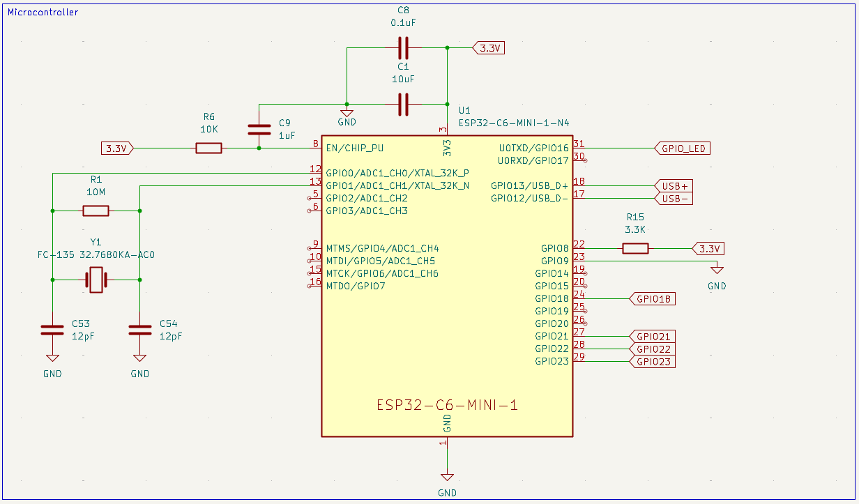Viewport: 859px width, 504px height.
Task: Click the GPIO9 pin label
Action: [555, 261]
